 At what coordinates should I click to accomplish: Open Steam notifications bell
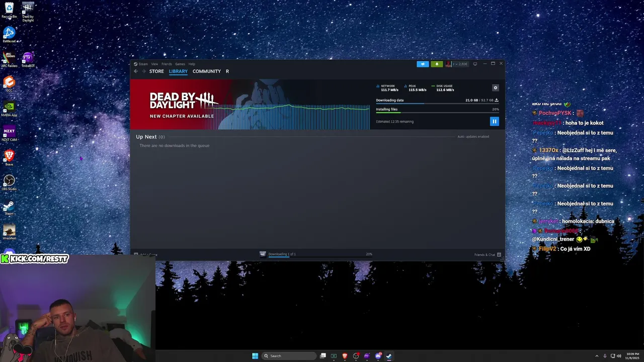[437, 64]
